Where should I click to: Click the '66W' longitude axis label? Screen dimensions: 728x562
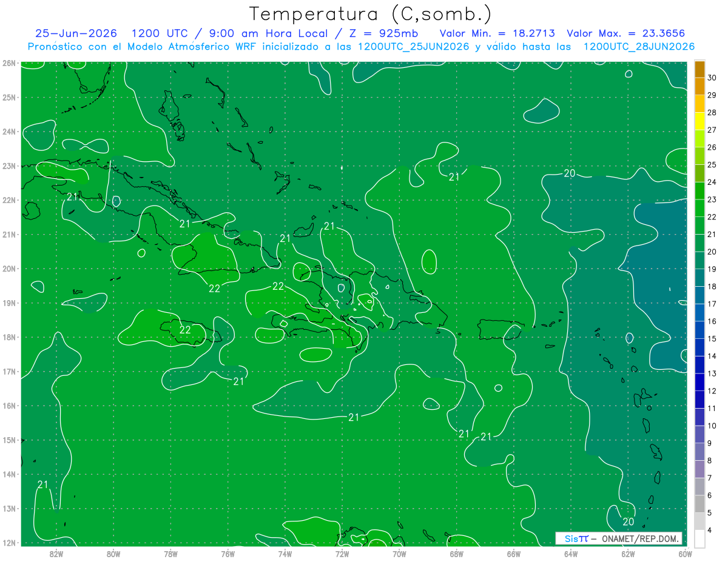(x=514, y=554)
